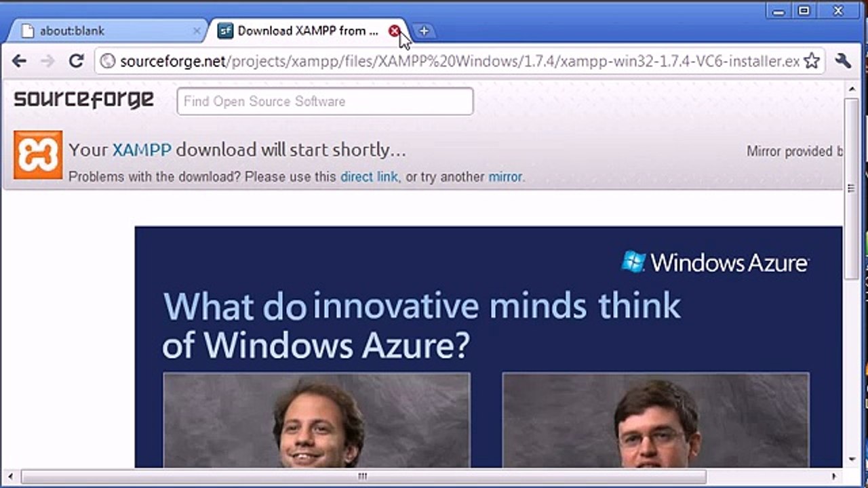Click the horizontal scrollbar left arrow
This screenshot has height=488, width=868.
click(9, 476)
